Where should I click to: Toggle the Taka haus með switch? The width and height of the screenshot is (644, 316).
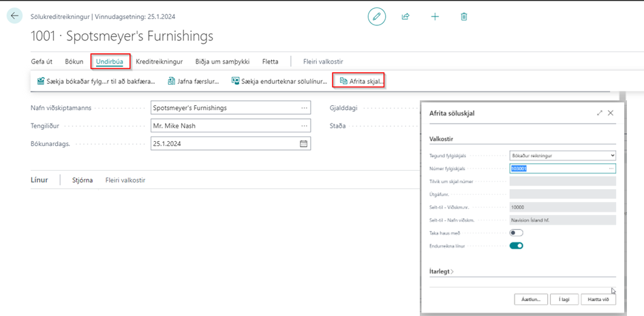(x=517, y=233)
